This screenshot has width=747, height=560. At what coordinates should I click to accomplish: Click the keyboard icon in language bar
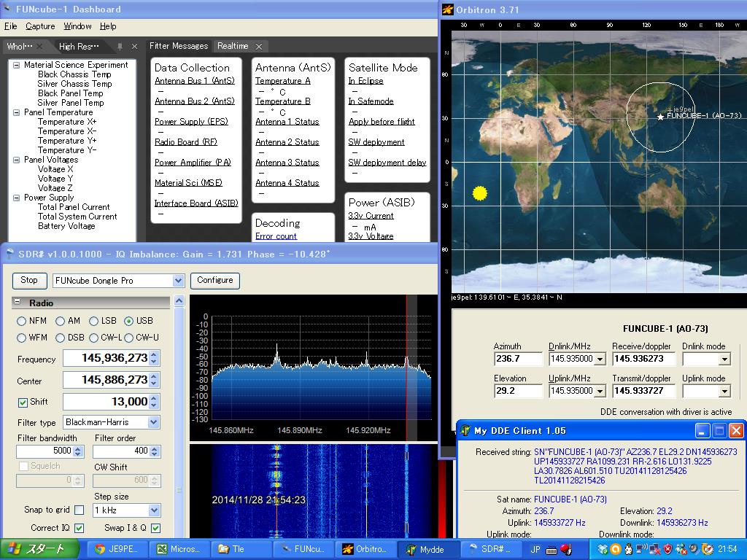click(x=551, y=550)
